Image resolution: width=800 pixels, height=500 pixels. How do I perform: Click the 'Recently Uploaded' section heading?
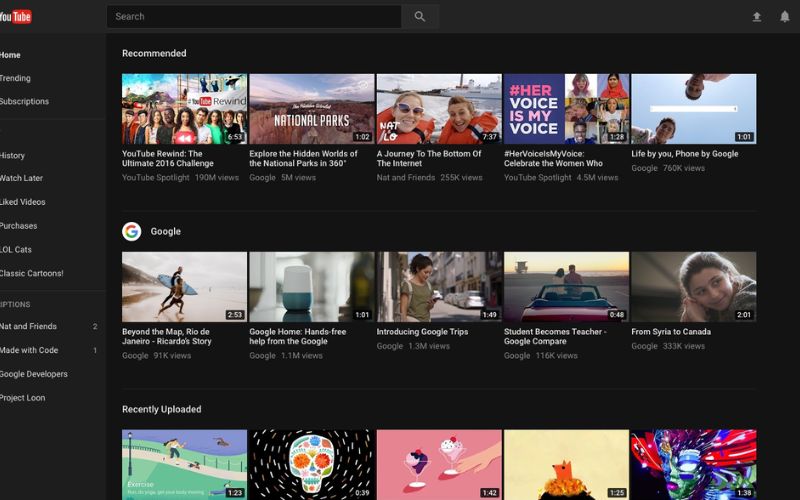[x=162, y=409]
